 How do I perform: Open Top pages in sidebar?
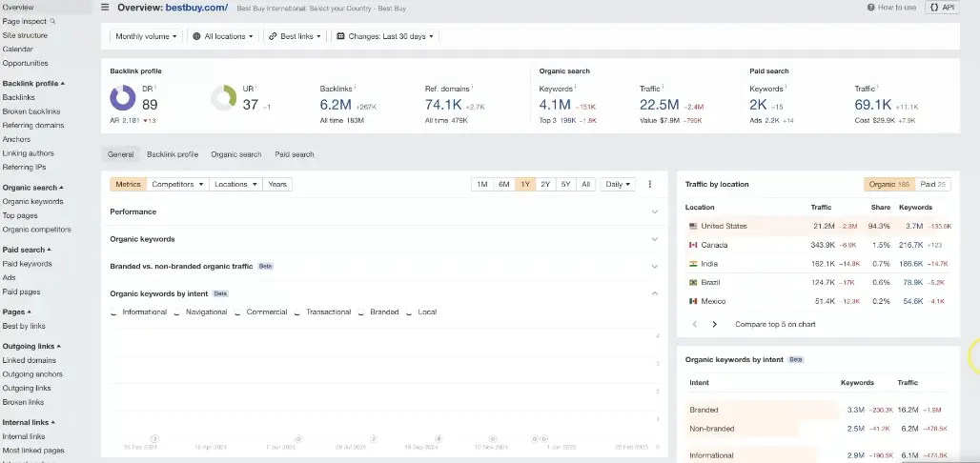(20, 215)
